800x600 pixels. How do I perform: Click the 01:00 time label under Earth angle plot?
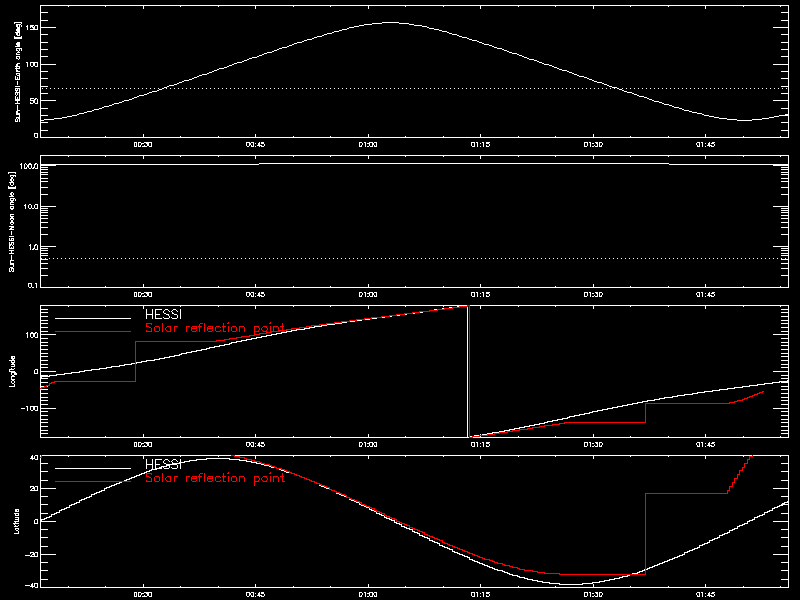368,145
